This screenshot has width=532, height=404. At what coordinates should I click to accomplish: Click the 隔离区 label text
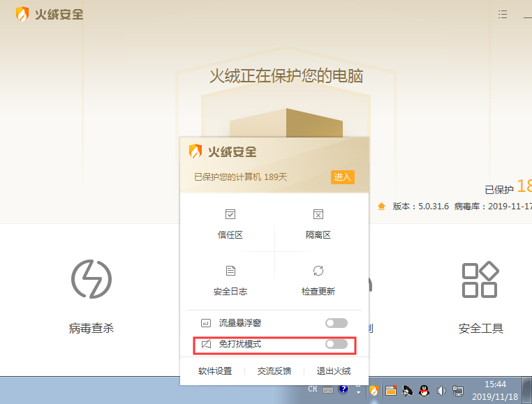point(318,234)
